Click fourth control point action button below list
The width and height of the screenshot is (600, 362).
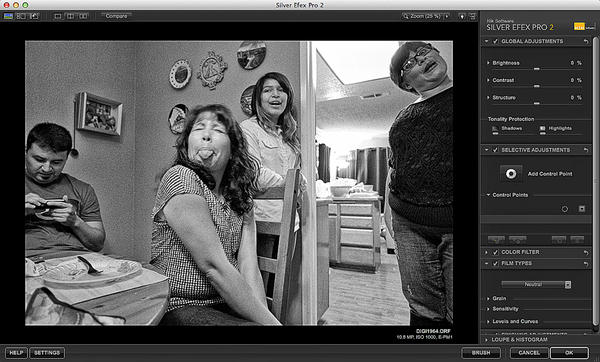tap(577, 240)
